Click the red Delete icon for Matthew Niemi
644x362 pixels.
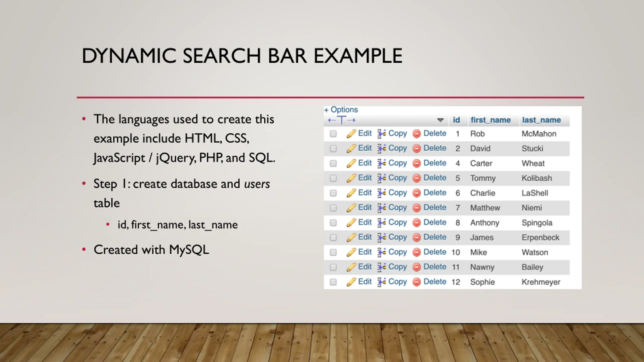[x=417, y=208]
